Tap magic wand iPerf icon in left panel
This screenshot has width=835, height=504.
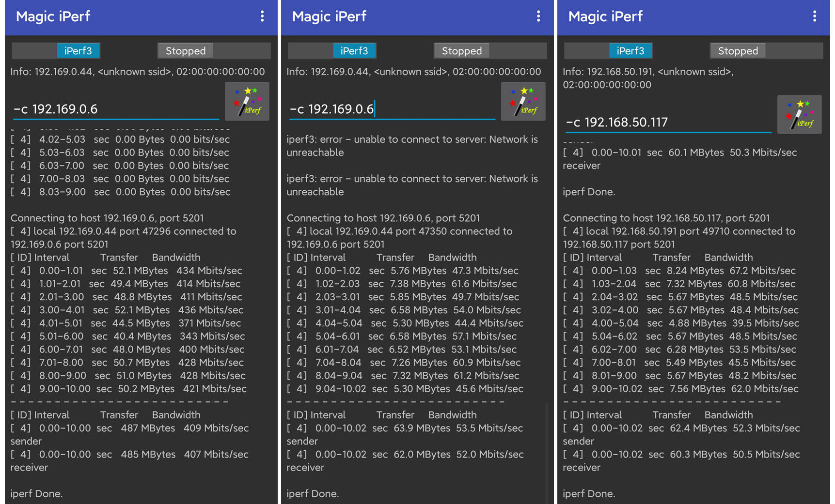tap(247, 101)
